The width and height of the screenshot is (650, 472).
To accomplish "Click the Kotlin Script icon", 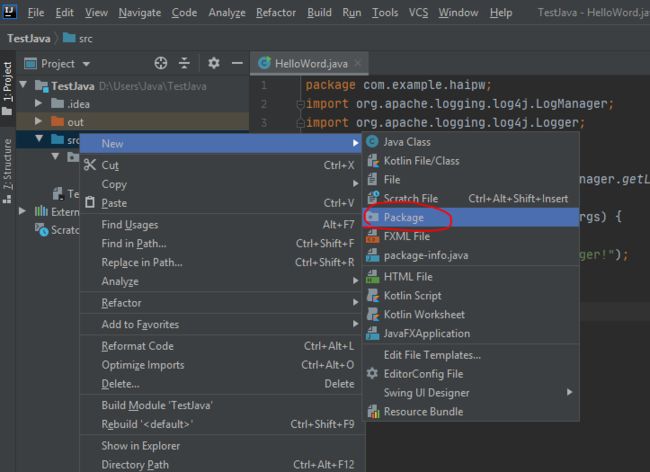I will pos(373,296).
